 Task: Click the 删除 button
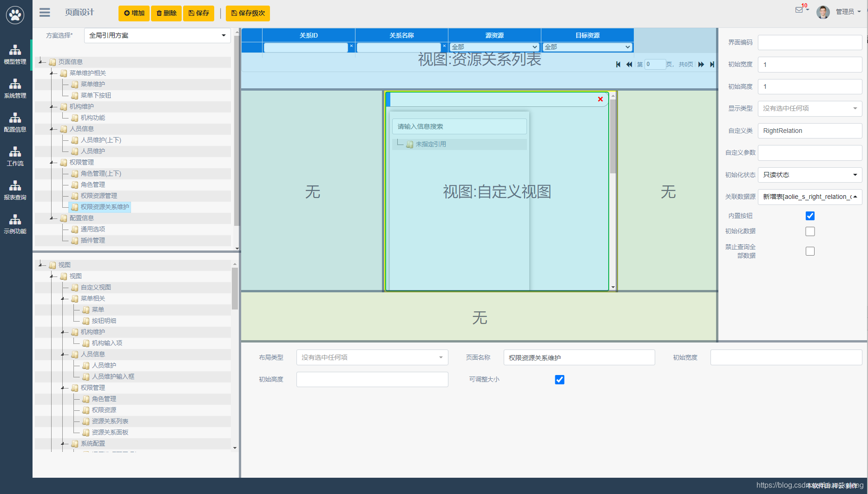[x=166, y=13]
